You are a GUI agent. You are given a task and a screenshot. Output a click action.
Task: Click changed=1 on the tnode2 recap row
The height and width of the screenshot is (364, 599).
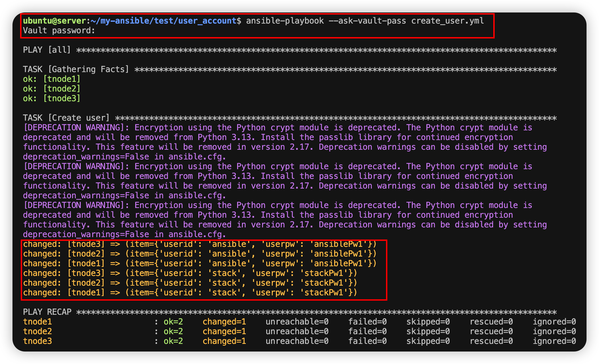224,331
